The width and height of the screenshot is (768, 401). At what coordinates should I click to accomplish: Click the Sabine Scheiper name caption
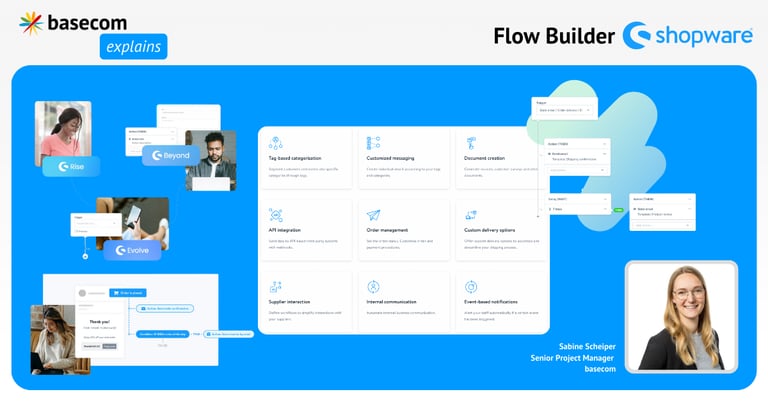(587, 346)
